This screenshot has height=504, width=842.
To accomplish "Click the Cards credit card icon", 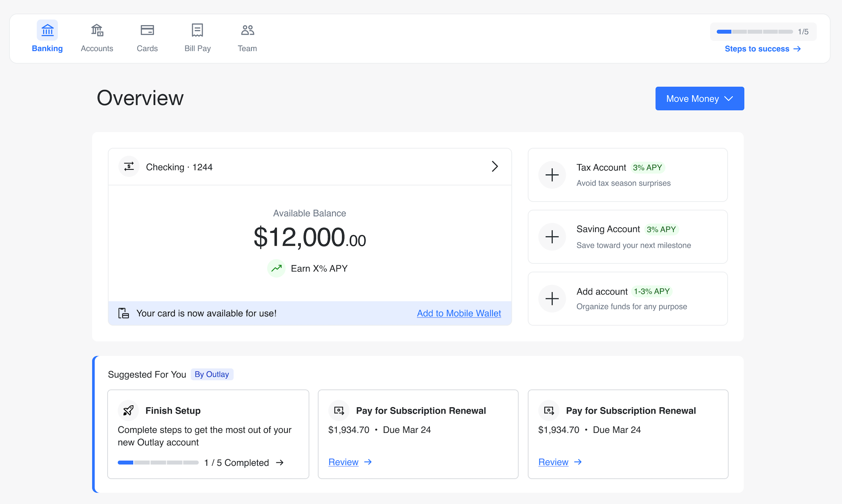I will pos(147,30).
